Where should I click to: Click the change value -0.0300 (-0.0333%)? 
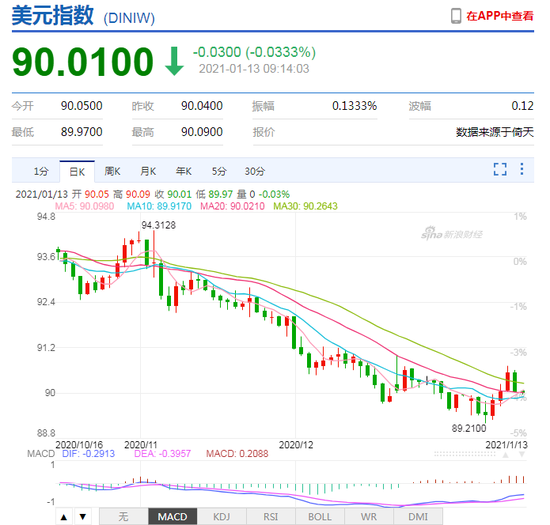click(x=254, y=52)
